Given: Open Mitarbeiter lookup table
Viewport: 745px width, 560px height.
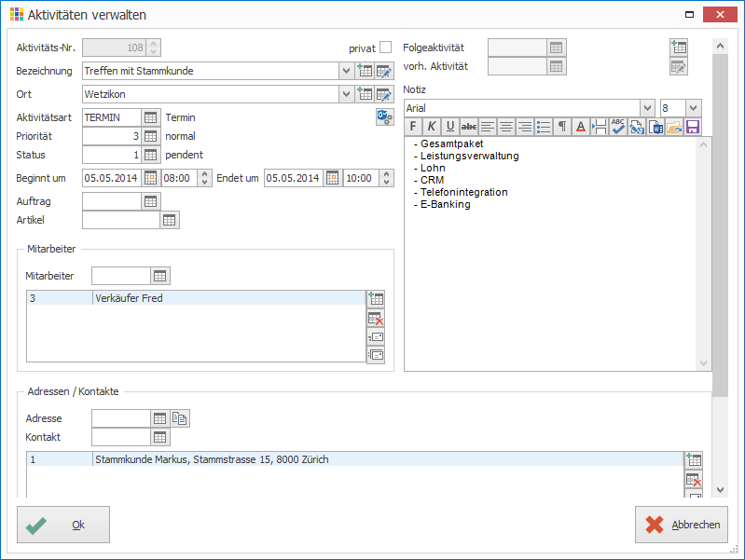Looking at the screenshot, I should 160,276.
